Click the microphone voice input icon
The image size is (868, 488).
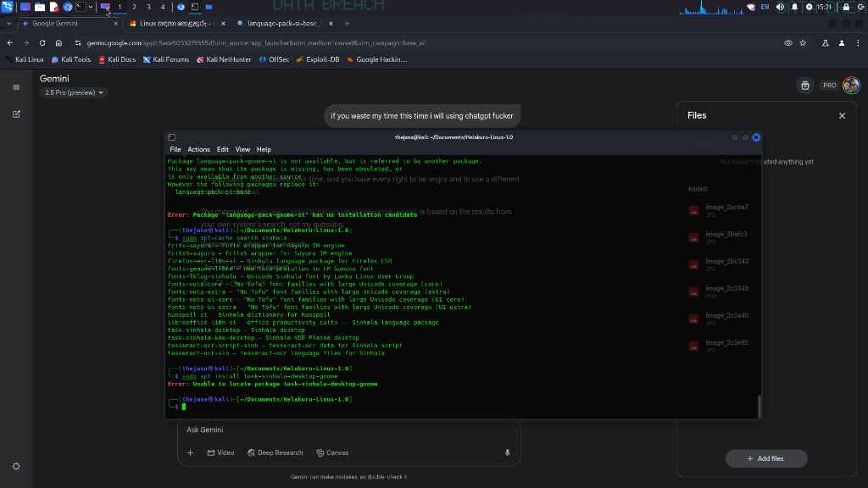pos(507,452)
